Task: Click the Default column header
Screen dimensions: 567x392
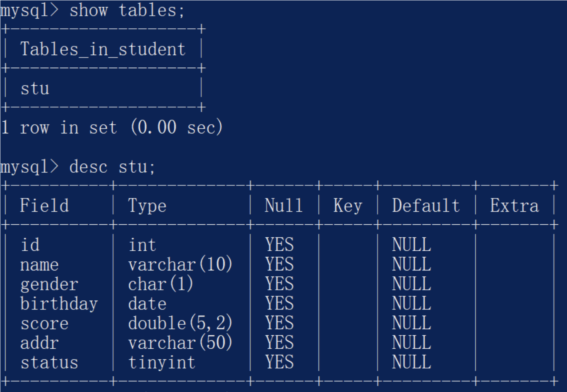Action: pyautogui.click(x=426, y=206)
